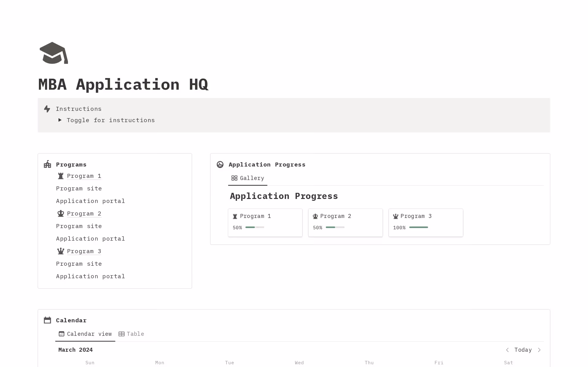
Task: Click the king icon beside Program 2 link
Action: click(x=61, y=214)
